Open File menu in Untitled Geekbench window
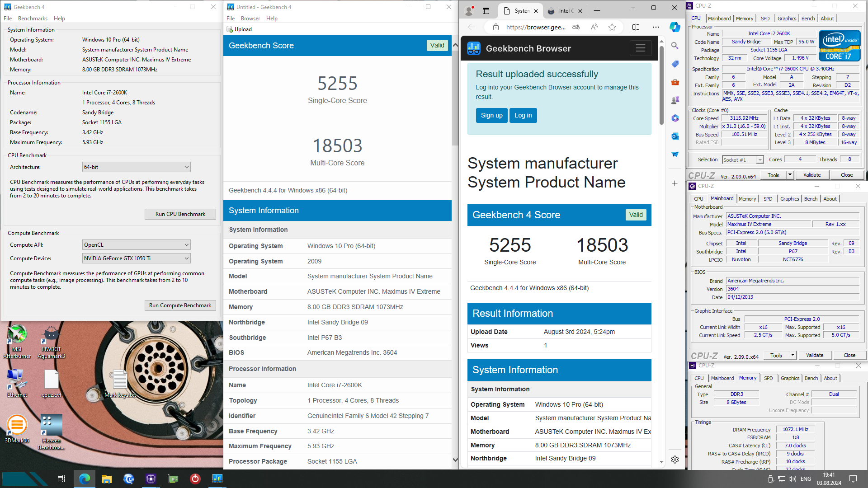The image size is (868, 488). (231, 19)
